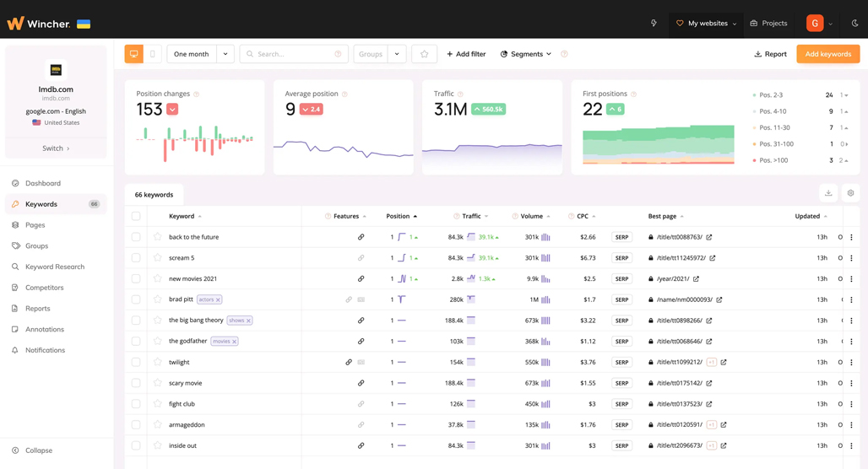Check the godfather row checkbox
The width and height of the screenshot is (868, 469).
click(136, 342)
